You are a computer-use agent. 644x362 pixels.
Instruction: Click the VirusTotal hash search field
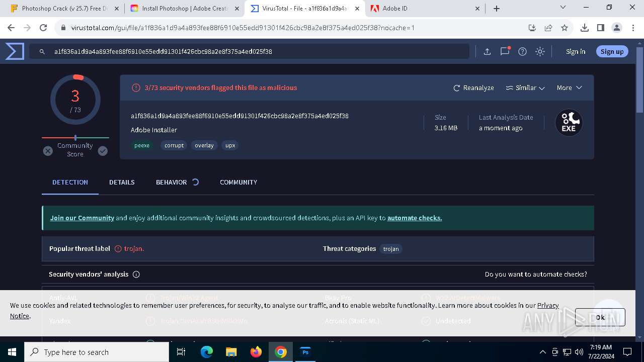pyautogui.click(x=249, y=51)
